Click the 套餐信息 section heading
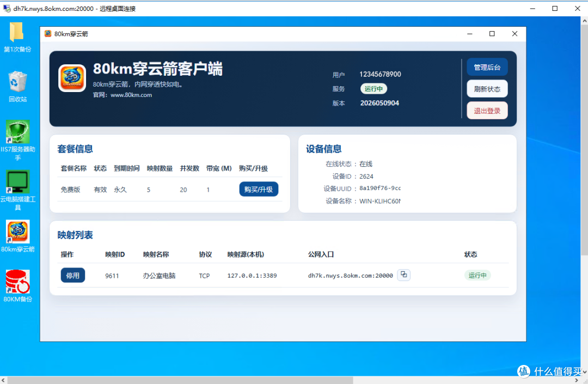This screenshot has height=384, width=588. 75,149
